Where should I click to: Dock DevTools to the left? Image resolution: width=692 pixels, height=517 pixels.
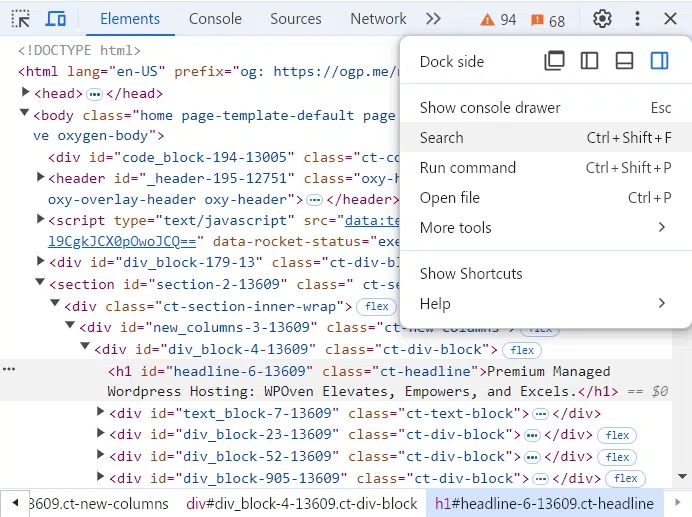(x=589, y=61)
